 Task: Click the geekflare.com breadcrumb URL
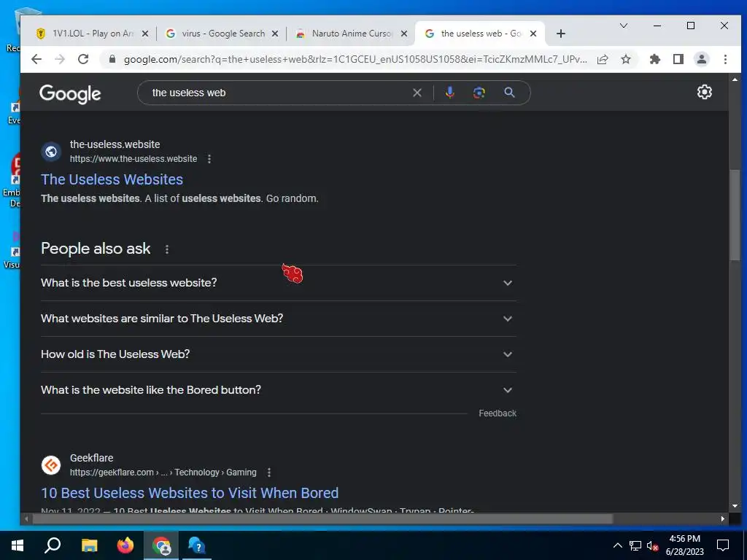[163, 472]
